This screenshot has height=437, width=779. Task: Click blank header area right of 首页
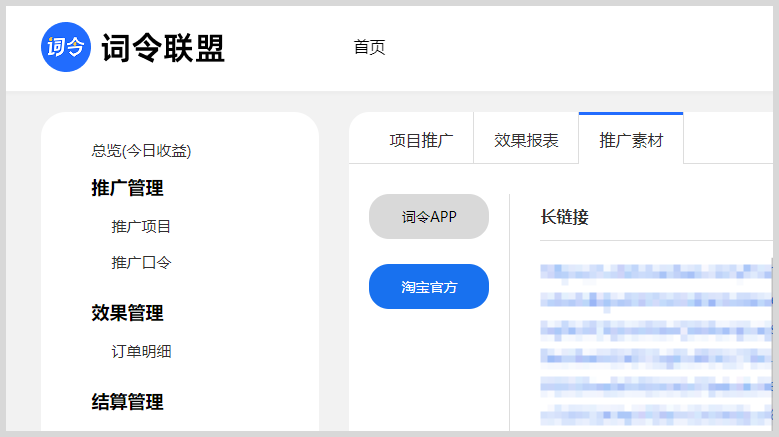click(x=580, y=47)
